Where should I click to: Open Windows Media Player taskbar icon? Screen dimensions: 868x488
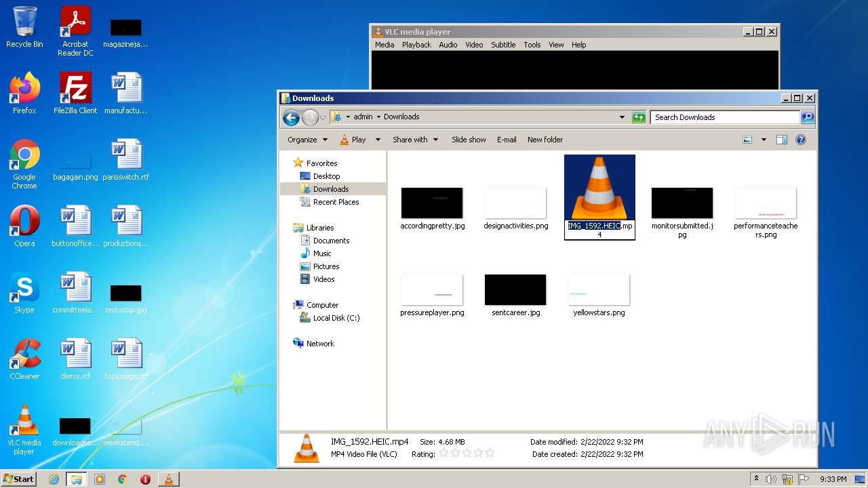100,479
